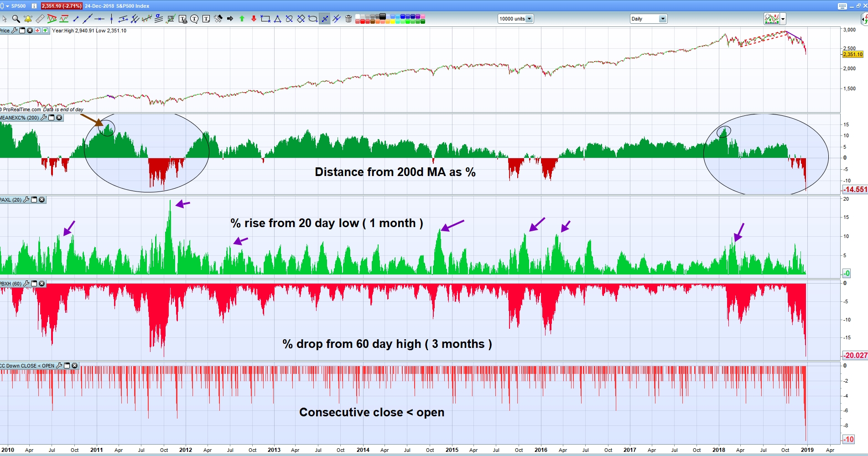Select the rectangle drawing tool
This screenshot has height=456, width=868.
point(265,19)
